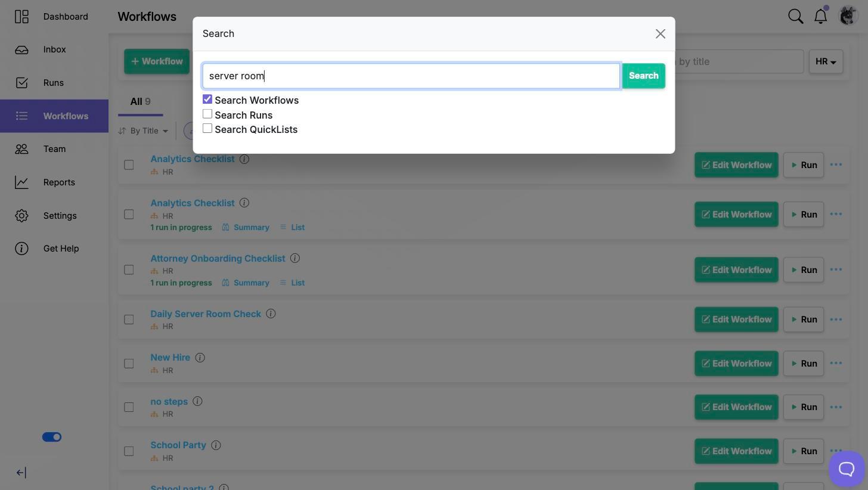Click the green Search button
The image size is (868, 490).
[643, 76]
